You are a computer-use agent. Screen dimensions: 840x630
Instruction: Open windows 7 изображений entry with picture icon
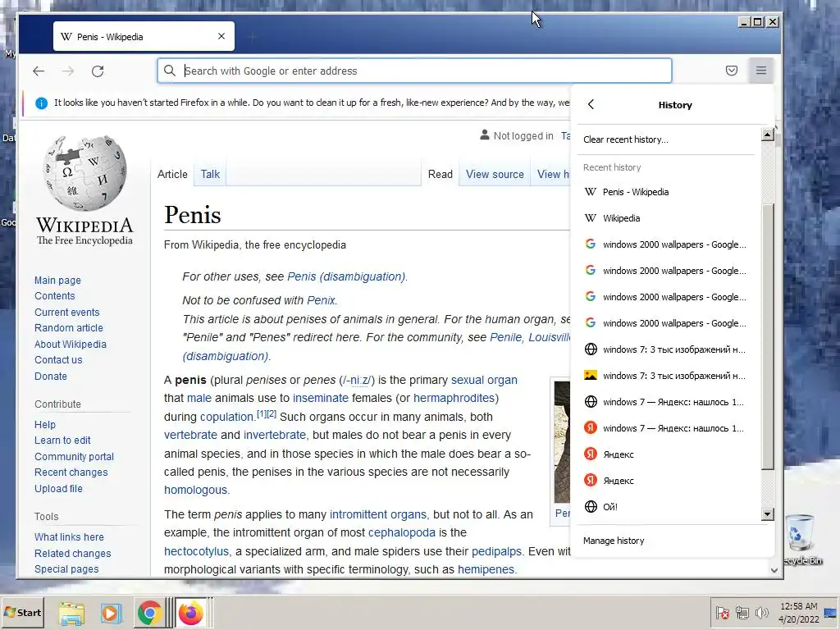tap(668, 376)
